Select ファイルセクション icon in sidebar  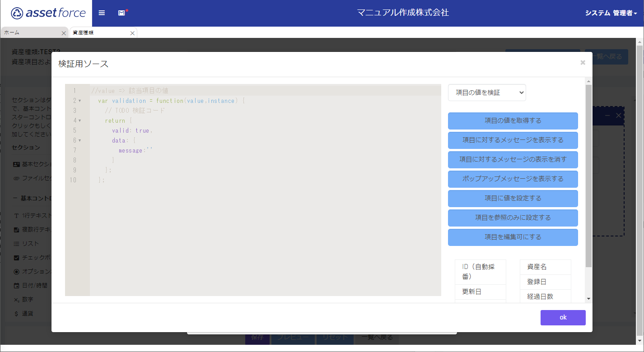click(17, 178)
